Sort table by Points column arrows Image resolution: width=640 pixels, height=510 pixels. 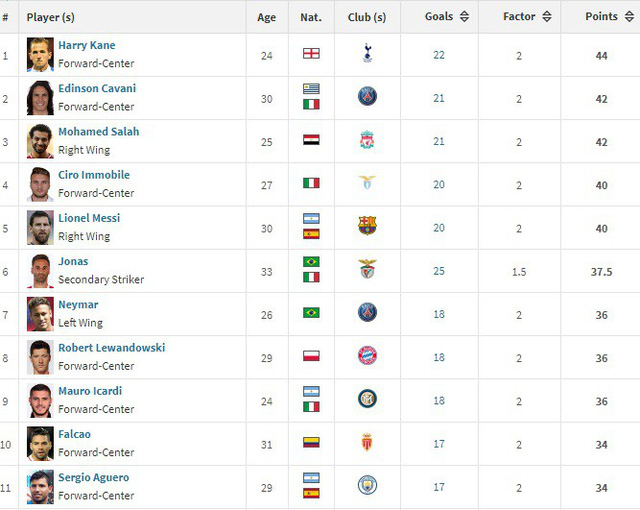629,17
